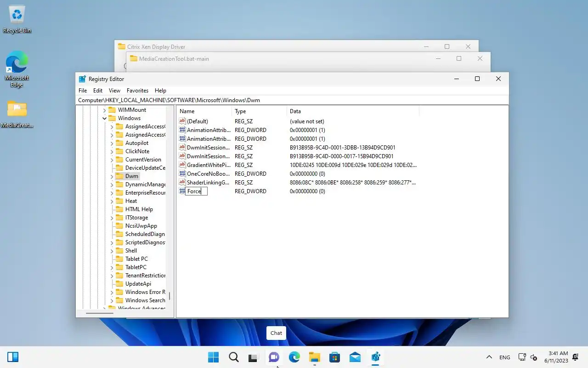Sort by the Type column header
Image resolution: width=588 pixels, height=368 pixels.
(x=260, y=111)
